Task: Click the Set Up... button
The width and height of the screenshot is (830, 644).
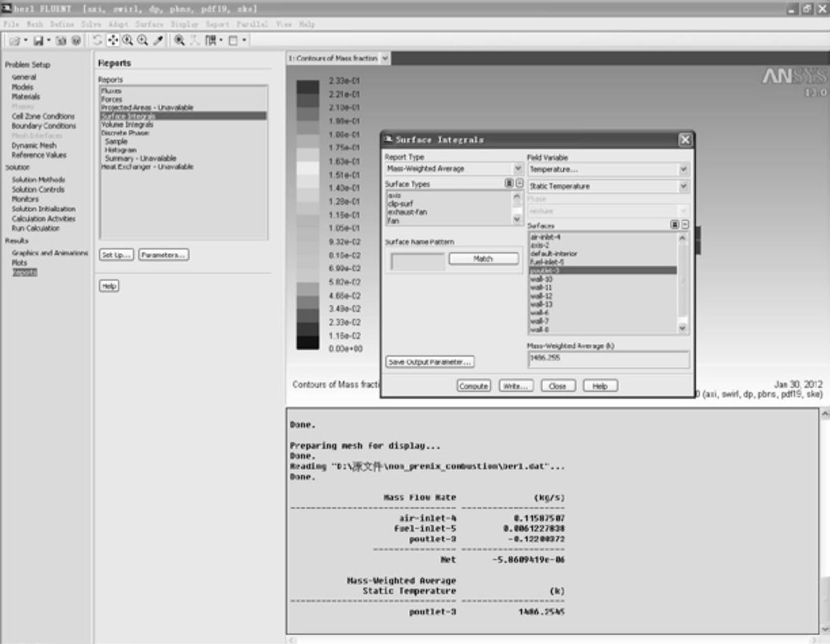Action: pyautogui.click(x=116, y=254)
